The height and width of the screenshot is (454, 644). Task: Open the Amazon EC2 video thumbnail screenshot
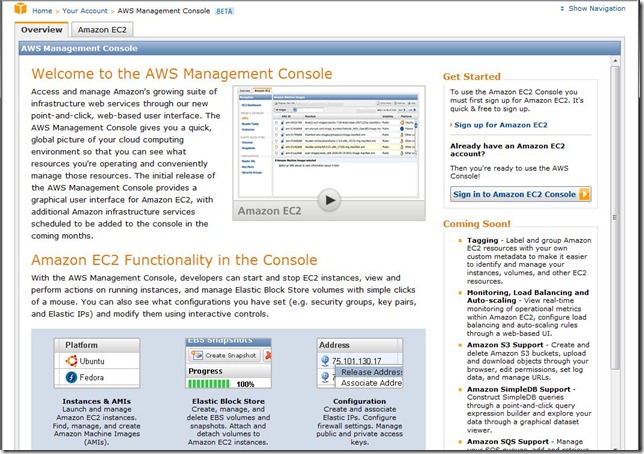pos(329,142)
